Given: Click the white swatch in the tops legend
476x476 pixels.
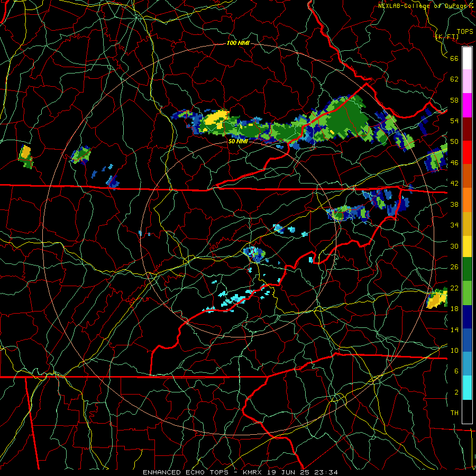Looking at the screenshot, I should pos(467,58).
